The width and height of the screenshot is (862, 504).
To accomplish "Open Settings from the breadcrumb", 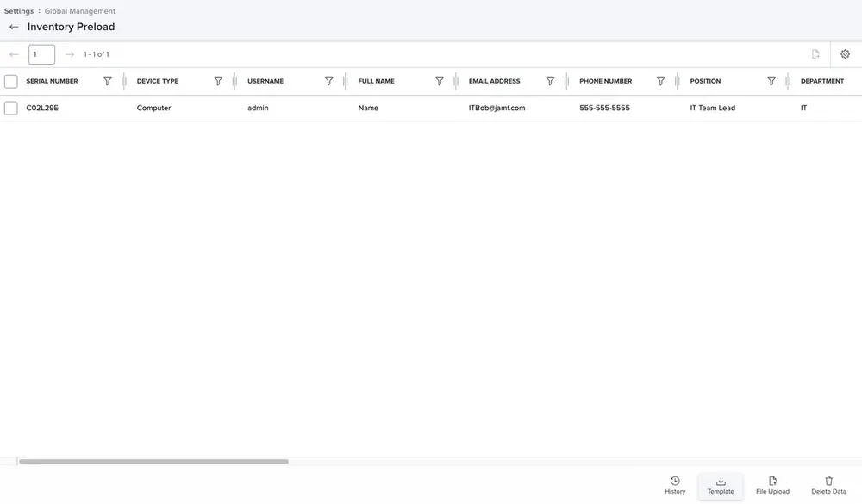I will pyautogui.click(x=18, y=10).
